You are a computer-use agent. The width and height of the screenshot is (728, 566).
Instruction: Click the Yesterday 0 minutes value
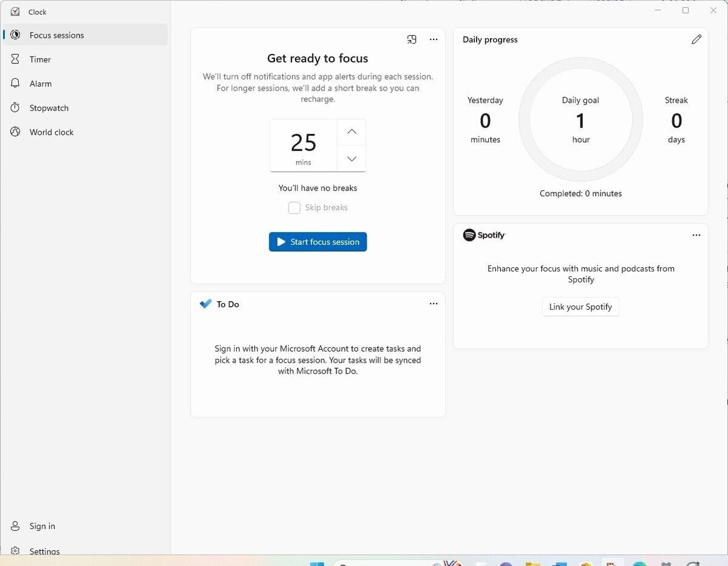(x=485, y=120)
